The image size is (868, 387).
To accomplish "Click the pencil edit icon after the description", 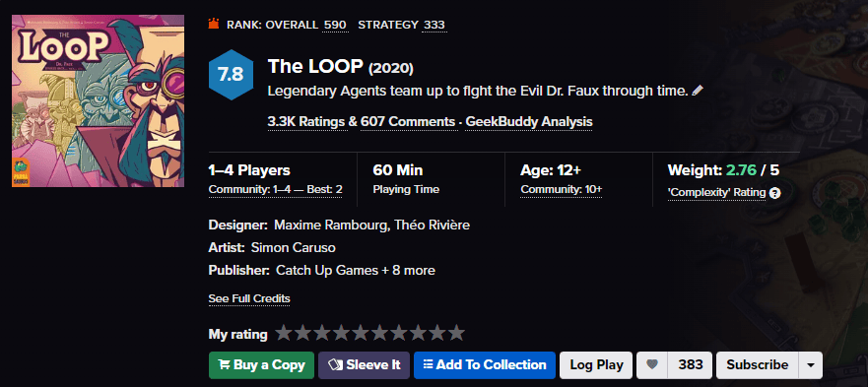I will click(x=698, y=91).
